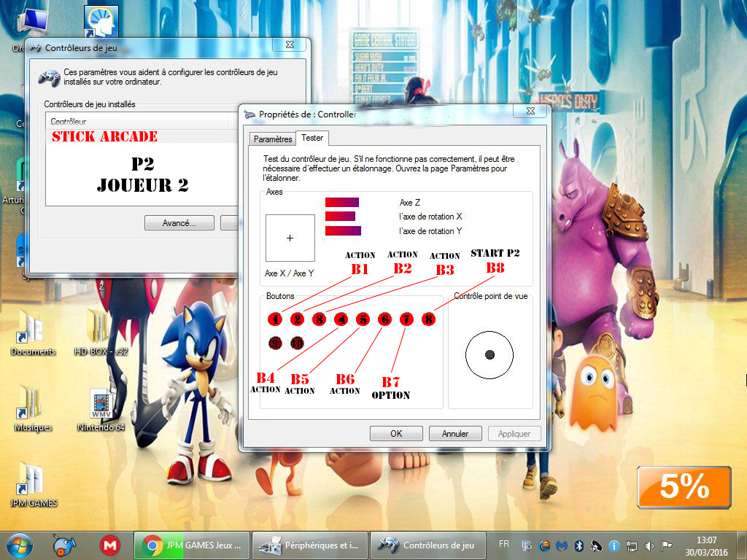Click the Propriétés de : Controller title icon
The height and width of the screenshot is (560, 747).
249,114
